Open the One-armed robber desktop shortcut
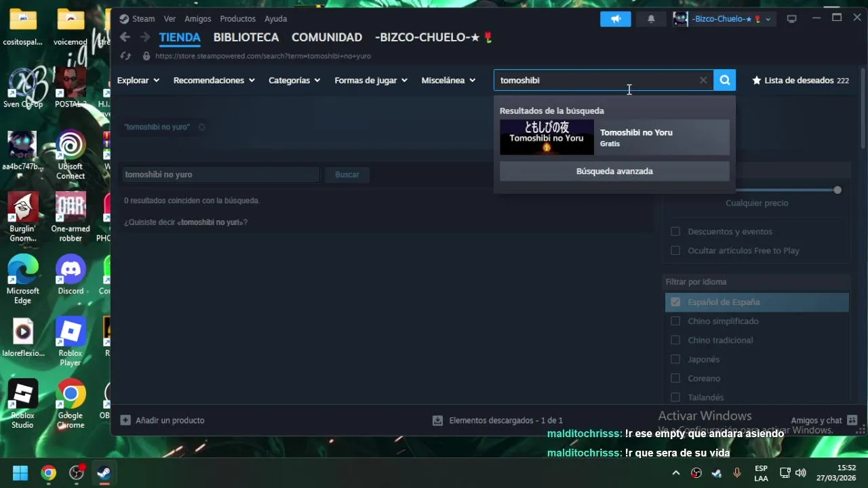The height and width of the screenshot is (488, 868). point(71,217)
